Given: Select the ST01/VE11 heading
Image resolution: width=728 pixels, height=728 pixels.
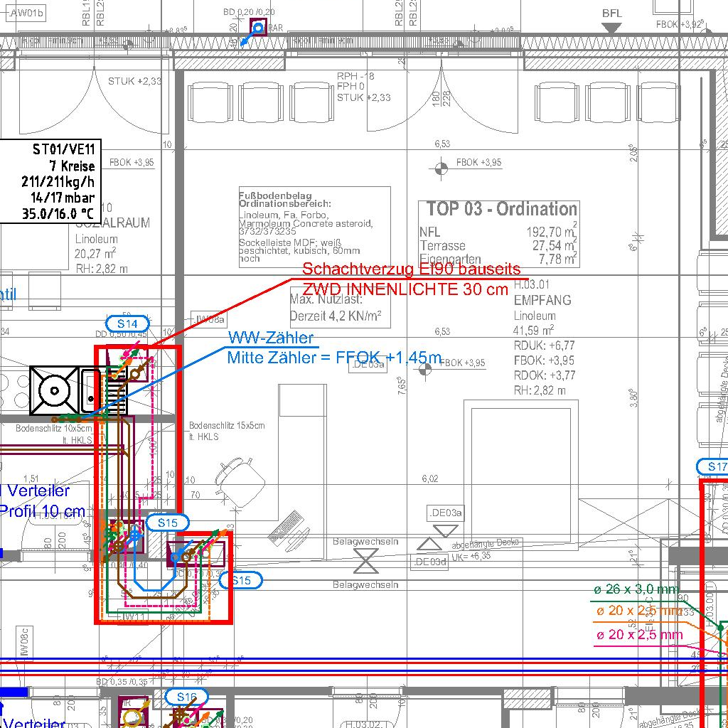Looking at the screenshot, I should pyautogui.click(x=63, y=149).
